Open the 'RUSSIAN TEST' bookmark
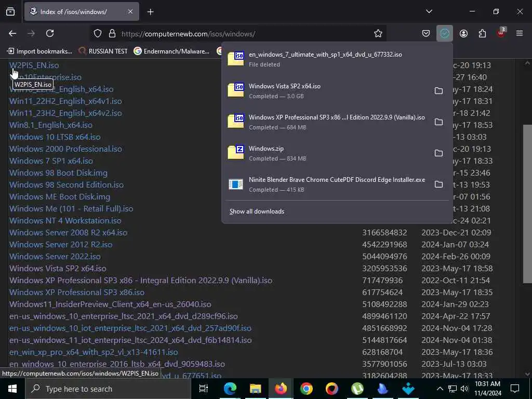 [103, 51]
